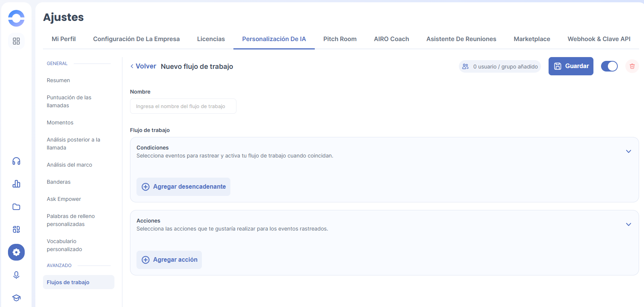
Task: Open the Marketplace tab
Action: coord(531,39)
